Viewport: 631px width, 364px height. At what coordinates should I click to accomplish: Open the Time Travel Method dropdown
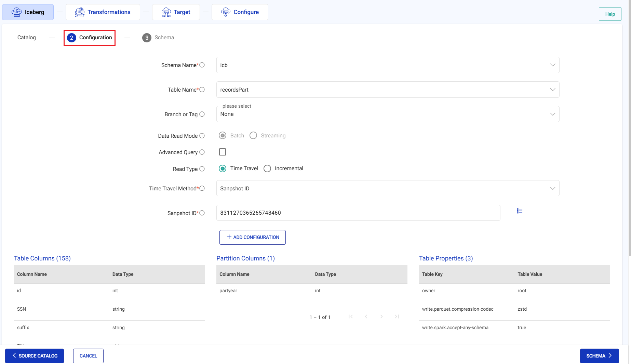pyautogui.click(x=388, y=188)
